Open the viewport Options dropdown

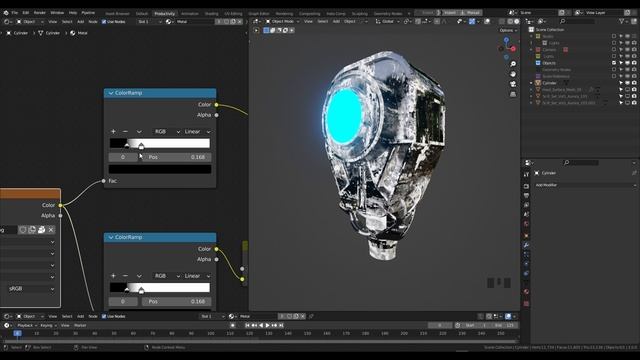[x=508, y=30]
